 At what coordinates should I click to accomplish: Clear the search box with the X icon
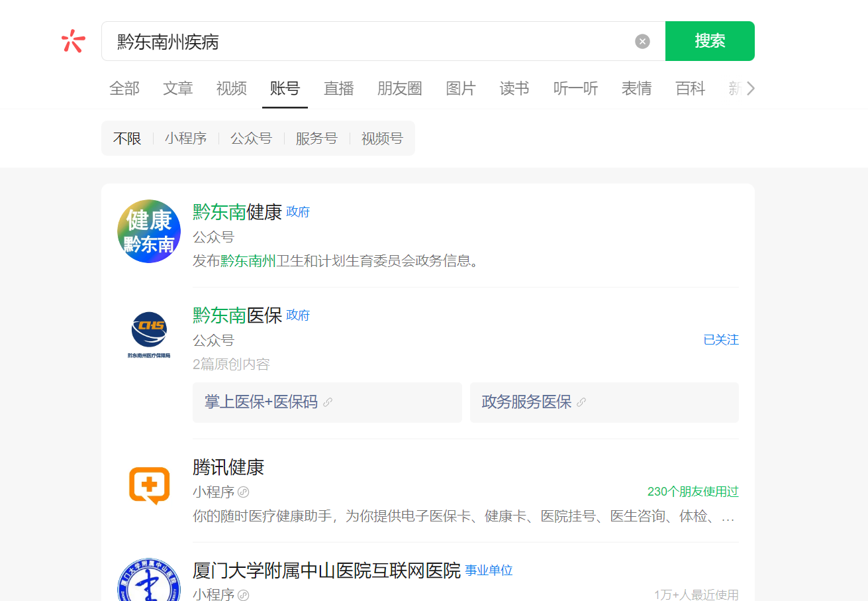(642, 41)
